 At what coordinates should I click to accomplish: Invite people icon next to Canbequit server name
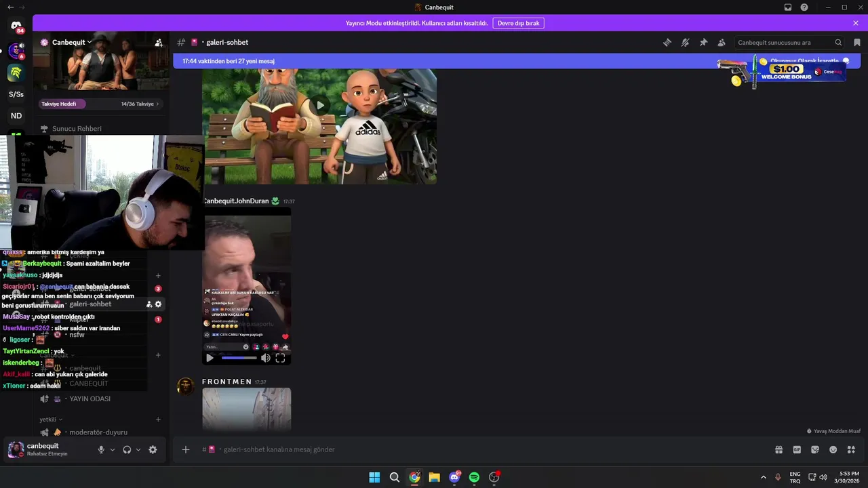pos(159,42)
